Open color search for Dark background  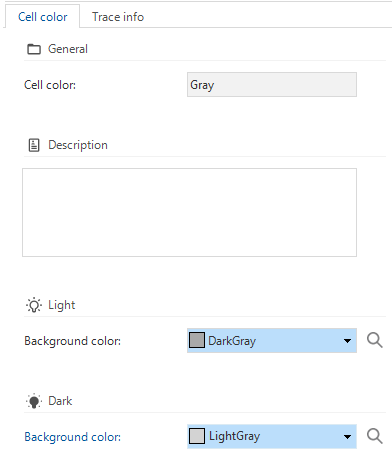coord(375,436)
